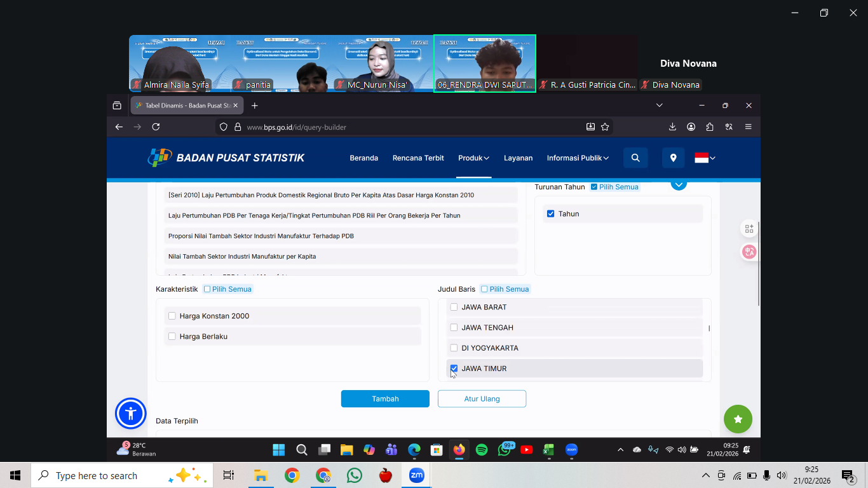This screenshot has width=868, height=488.
Task: Check the Harga Konstan 2000 checkbox
Action: (172, 316)
